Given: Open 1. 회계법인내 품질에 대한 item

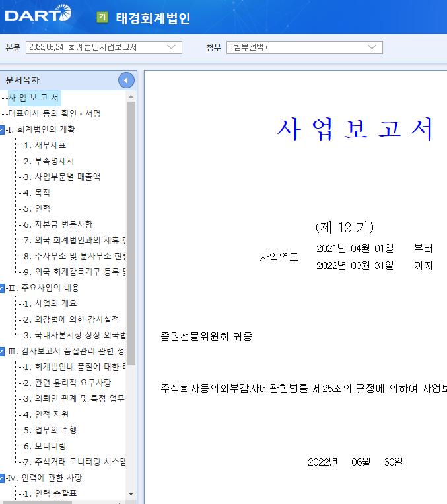Looking at the screenshot, I should 75,367.
